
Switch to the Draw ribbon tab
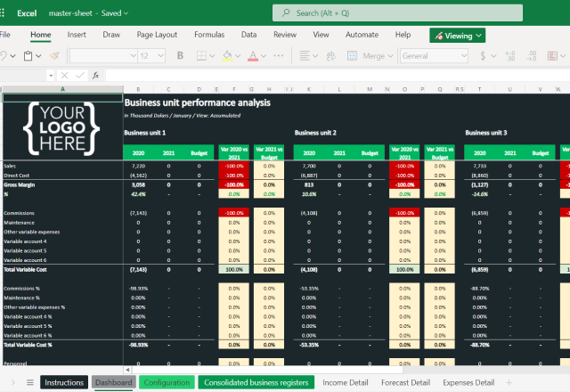(x=111, y=35)
